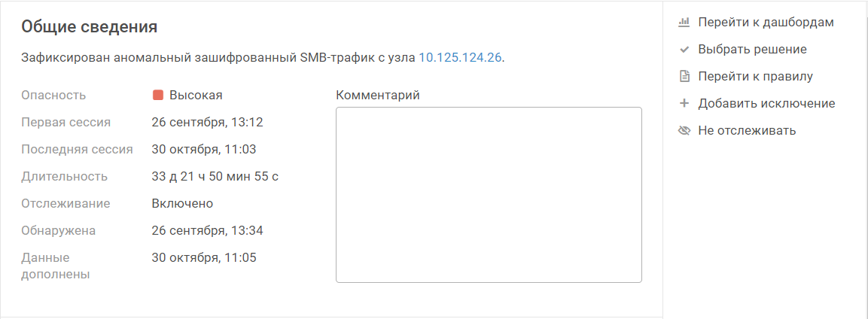The height and width of the screenshot is (319, 868).
Task: Click the plus icon for adding an exclusion
Action: click(684, 103)
